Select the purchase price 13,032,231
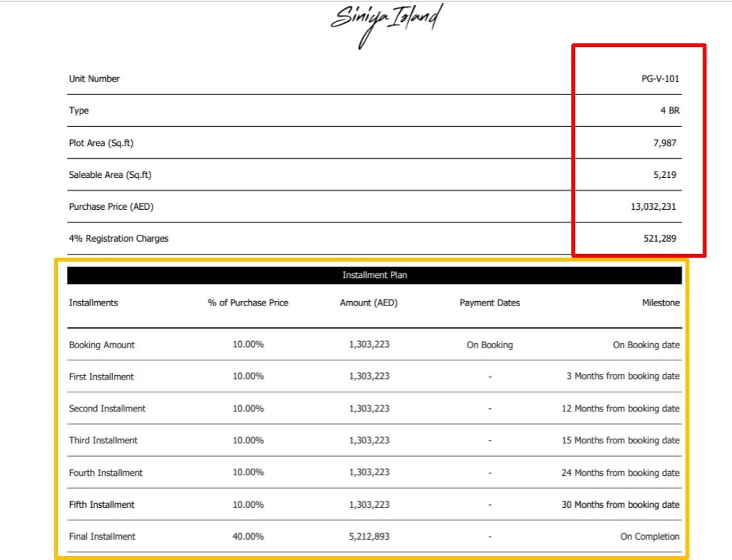732x560 pixels. coord(654,207)
